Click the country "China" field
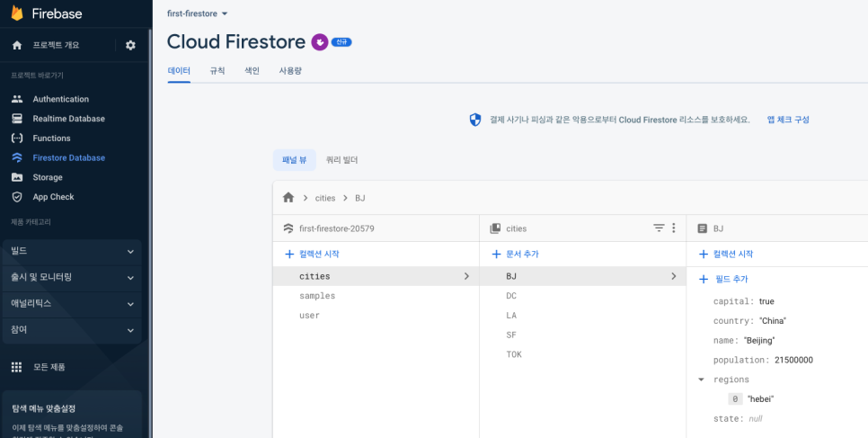The height and width of the screenshot is (438, 868). 749,321
